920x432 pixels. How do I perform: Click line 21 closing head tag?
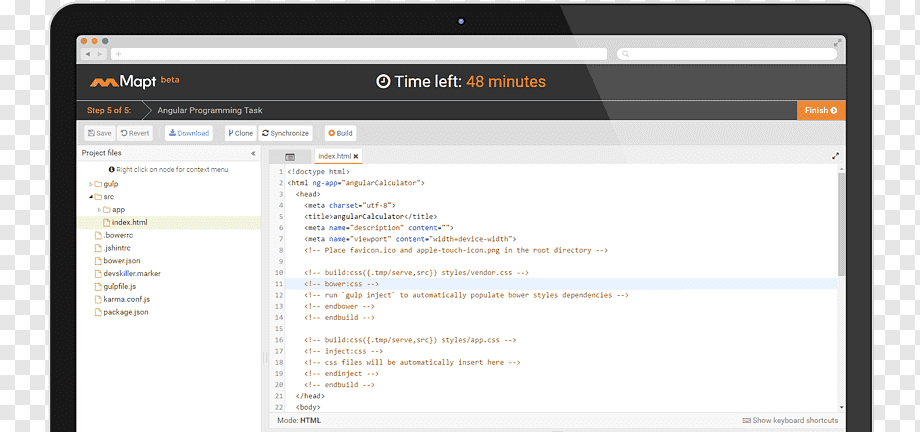click(x=310, y=396)
